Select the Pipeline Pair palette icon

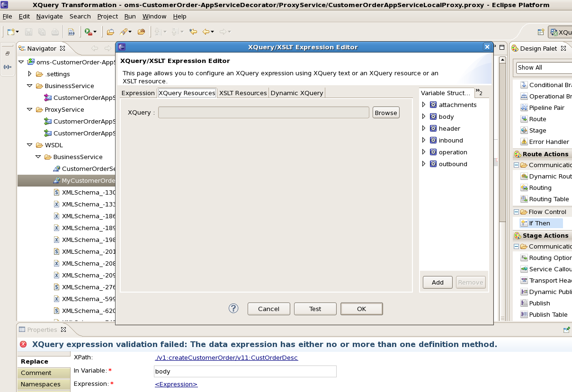(x=524, y=107)
